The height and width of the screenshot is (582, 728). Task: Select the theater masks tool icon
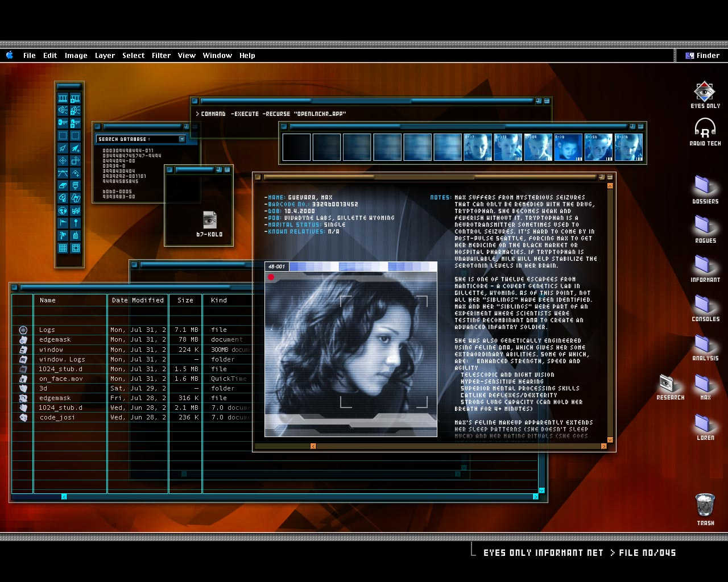coord(76,210)
